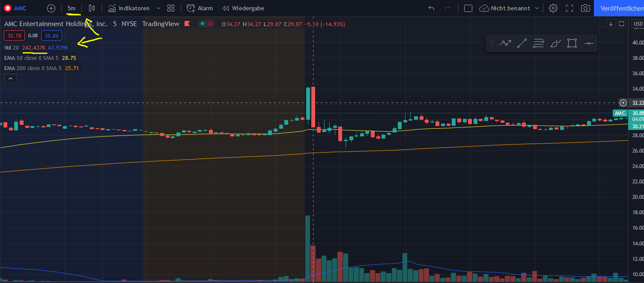Grab the drawing toolbar drag handle
644x283 pixels.
pyautogui.click(x=492, y=43)
